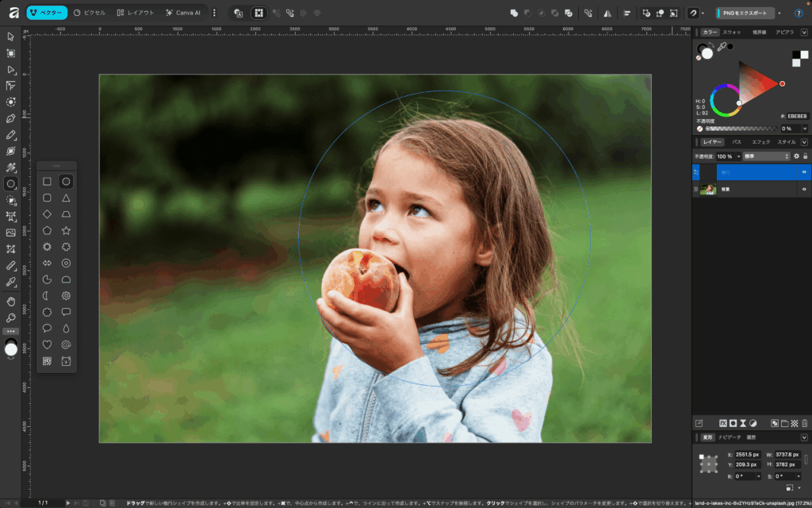Viewport: 812px width, 508px height.
Task: Click the PNGをエクスポート button
Action: pyautogui.click(x=745, y=13)
